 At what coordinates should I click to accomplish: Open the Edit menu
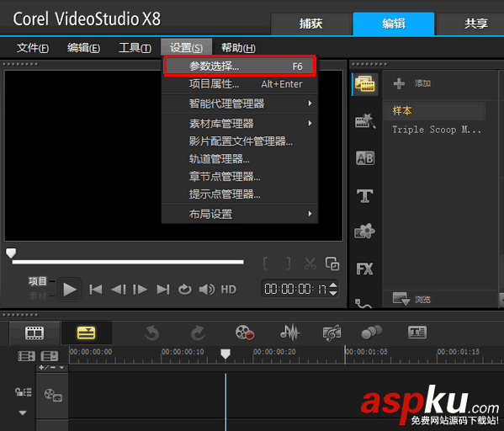coord(83,48)
